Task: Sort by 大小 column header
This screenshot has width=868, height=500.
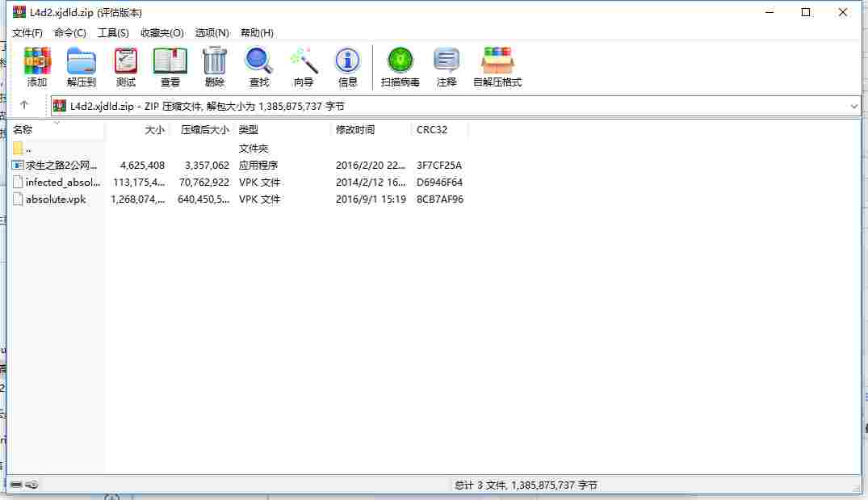Action: (136, 129)
